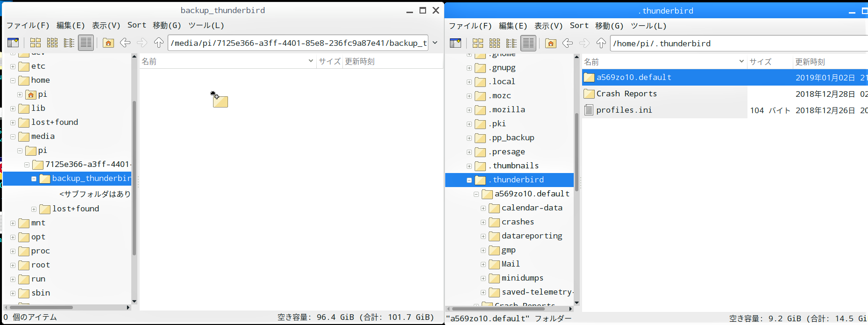Select media folder in left tree

pos(43,137)
